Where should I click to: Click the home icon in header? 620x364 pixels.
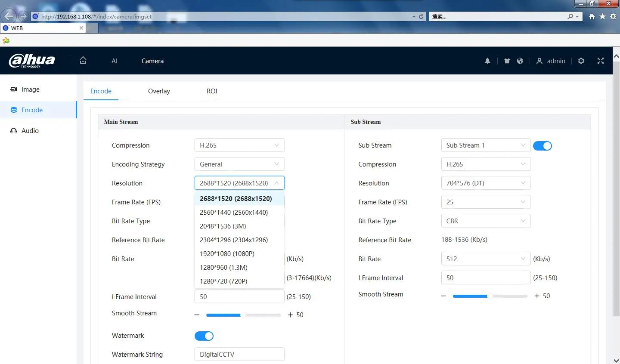83,61
